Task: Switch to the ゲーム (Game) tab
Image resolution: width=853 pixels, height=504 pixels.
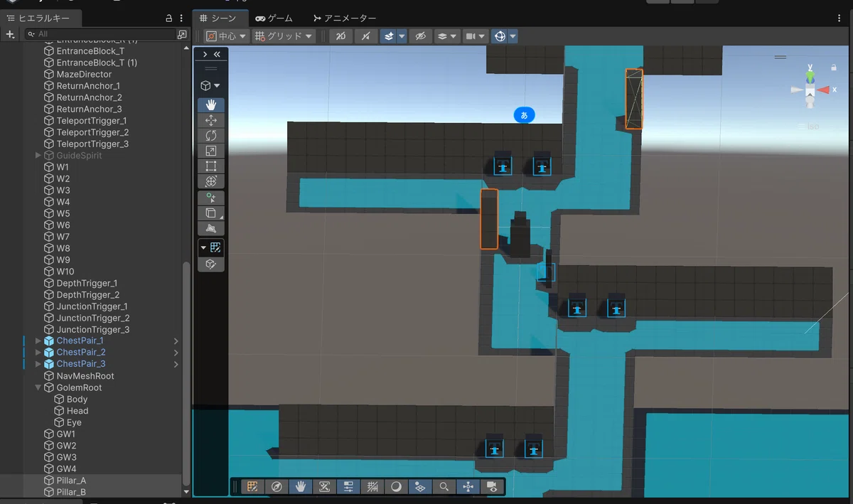Action: [274, 18]
